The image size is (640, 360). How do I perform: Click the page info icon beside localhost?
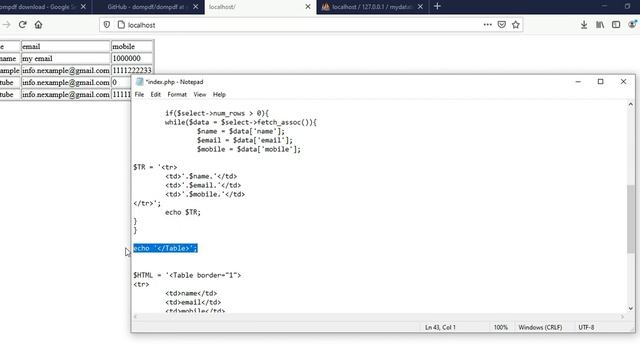pos(121,25)
